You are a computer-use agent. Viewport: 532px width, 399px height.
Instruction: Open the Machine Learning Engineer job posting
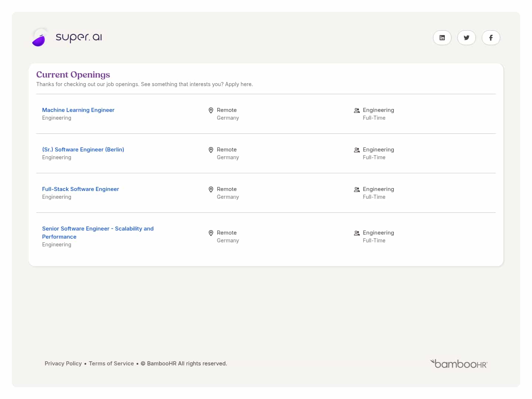click(x=78, y=110)
